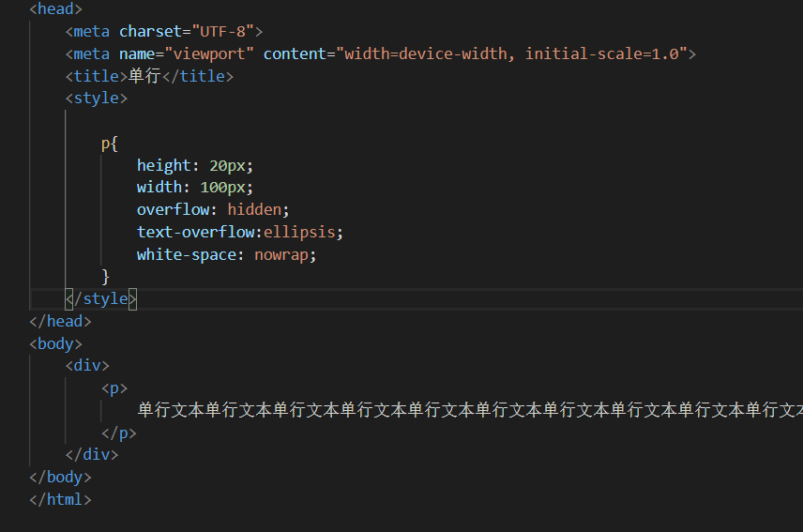Viewport: 803px width, 532px height.
Task: Click the p{ selector line
Action: tap(110, 144)
